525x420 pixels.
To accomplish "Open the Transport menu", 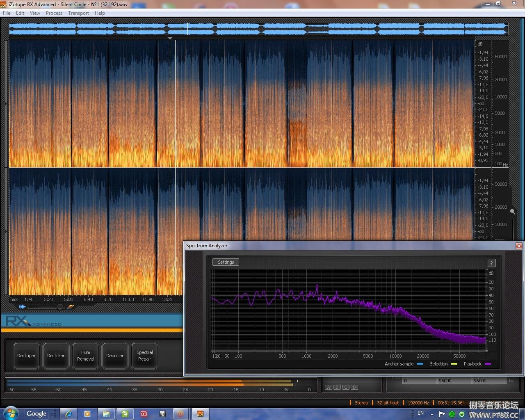I will 78,13.
